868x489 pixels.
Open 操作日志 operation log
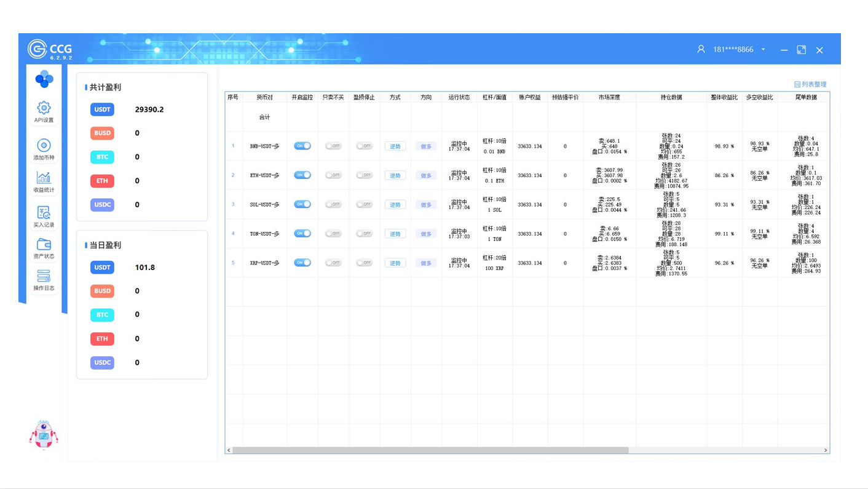point(44,279)
